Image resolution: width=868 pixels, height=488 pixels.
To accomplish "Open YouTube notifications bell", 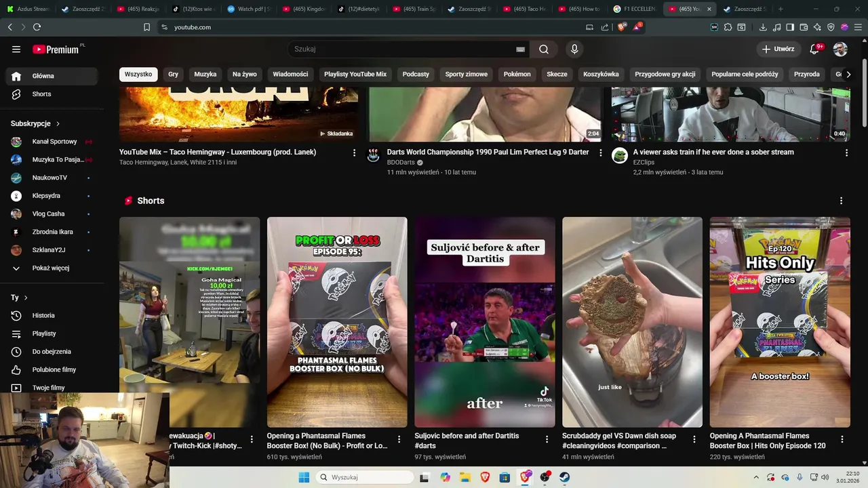I will point(815,49).
